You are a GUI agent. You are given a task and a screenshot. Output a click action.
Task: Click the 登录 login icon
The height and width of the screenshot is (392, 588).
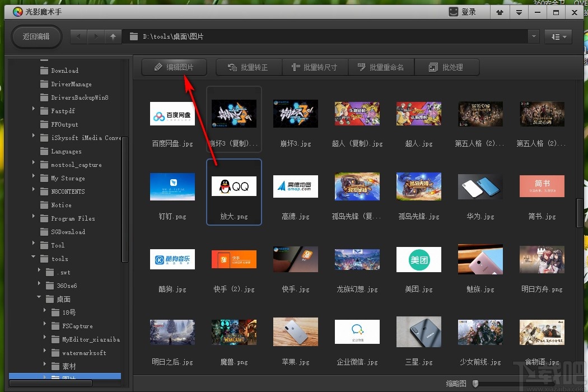tap(454, 12)
